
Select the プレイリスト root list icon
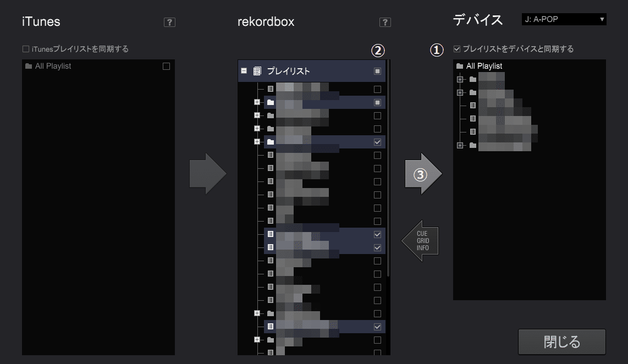pyautogui.click(x=257, y=71)
